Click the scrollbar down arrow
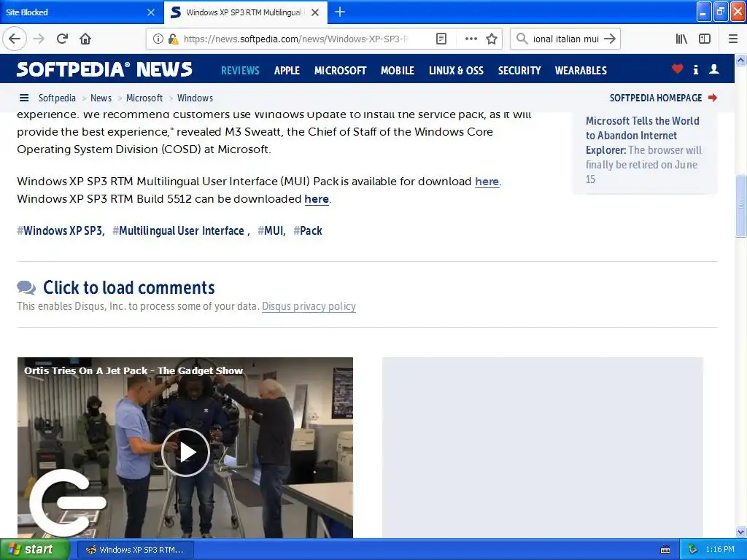This screenshot has height=560, width=747. [x=741, y=532]
